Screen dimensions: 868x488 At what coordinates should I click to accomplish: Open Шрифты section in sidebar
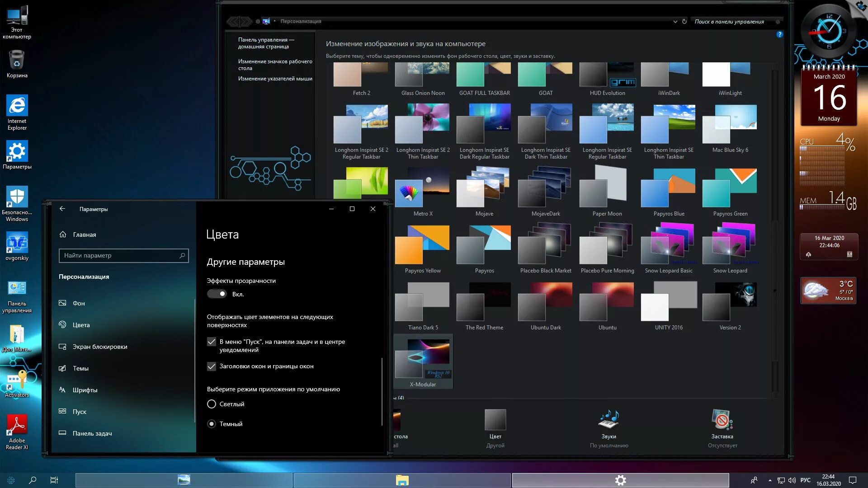coord(85,390)
